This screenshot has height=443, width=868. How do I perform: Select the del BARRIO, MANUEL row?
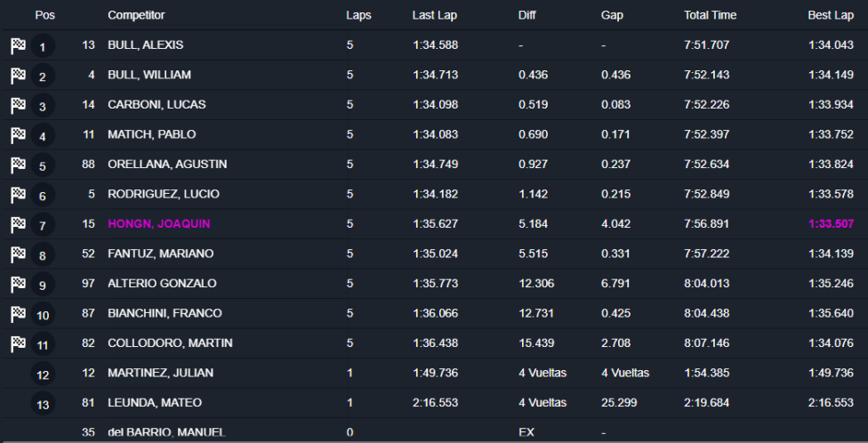[166, 432]
